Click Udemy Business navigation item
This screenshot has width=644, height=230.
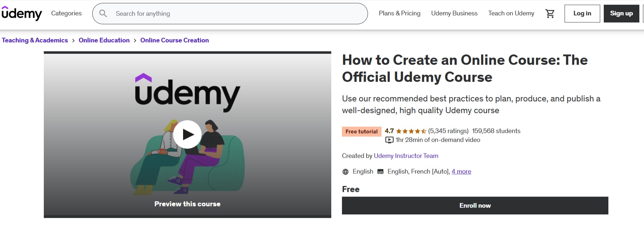(454, 13)
